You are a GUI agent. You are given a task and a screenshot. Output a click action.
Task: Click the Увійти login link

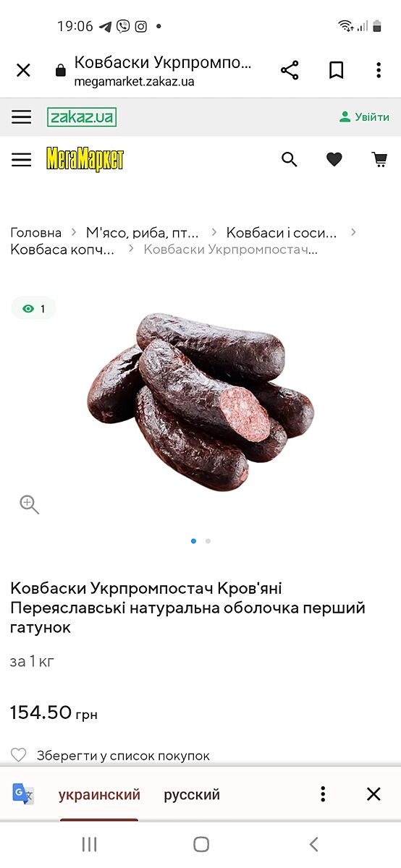point(365,117)
